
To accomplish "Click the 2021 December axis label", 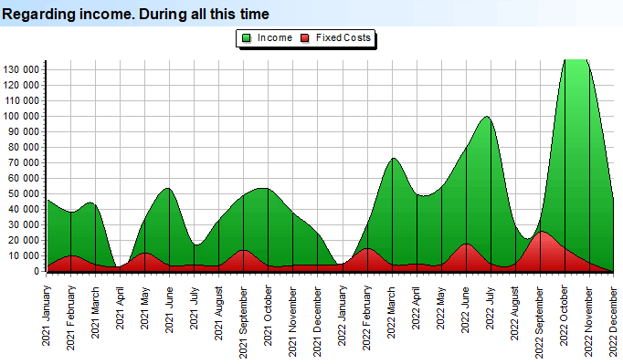I will [x=318, y=322].
